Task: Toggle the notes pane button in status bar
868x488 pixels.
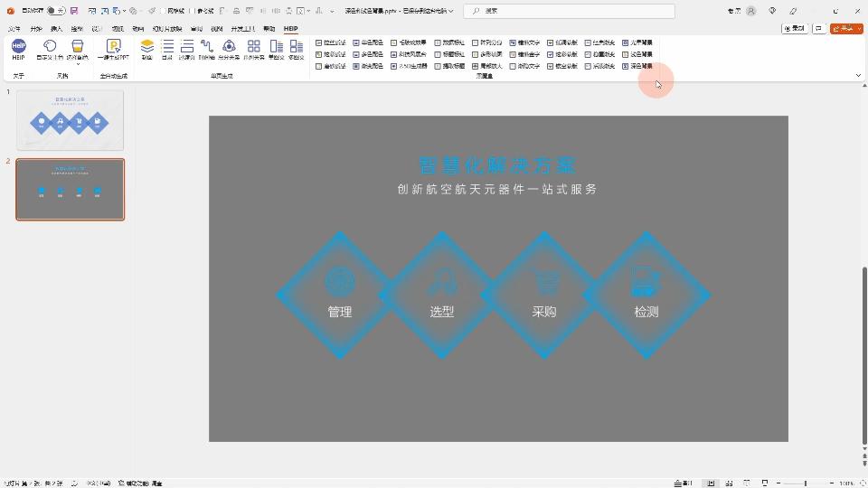Action: coord(684,483)
